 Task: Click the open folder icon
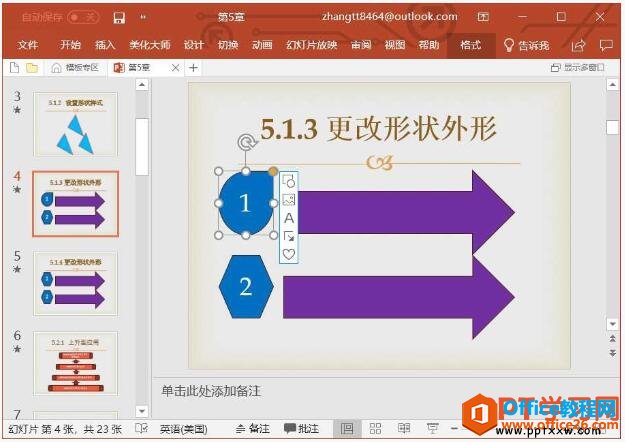coord(32,68)
